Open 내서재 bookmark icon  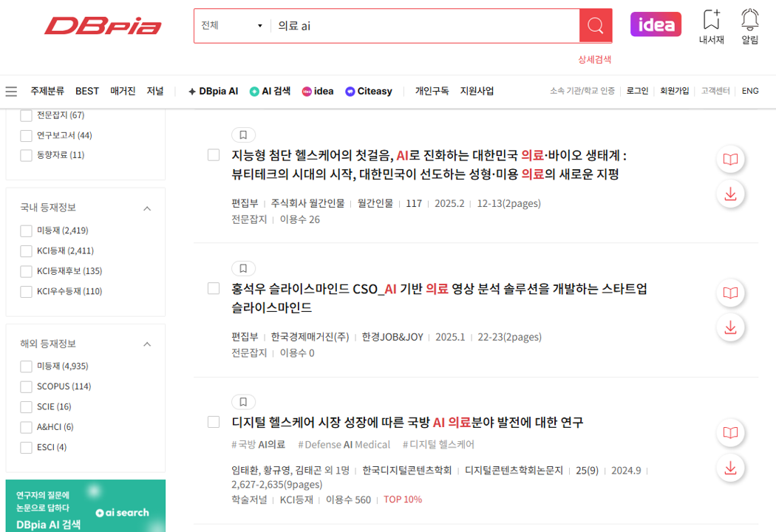[x=711, y=27]
